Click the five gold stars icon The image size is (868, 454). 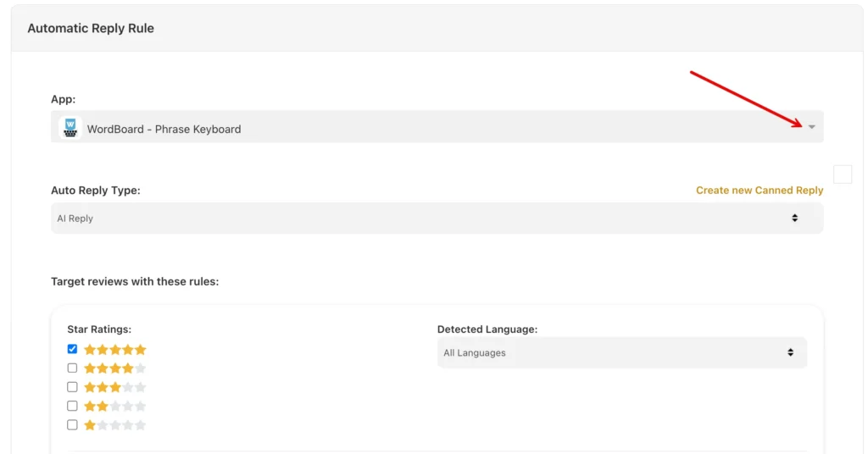pyautogui.click(x=115, y=350)
